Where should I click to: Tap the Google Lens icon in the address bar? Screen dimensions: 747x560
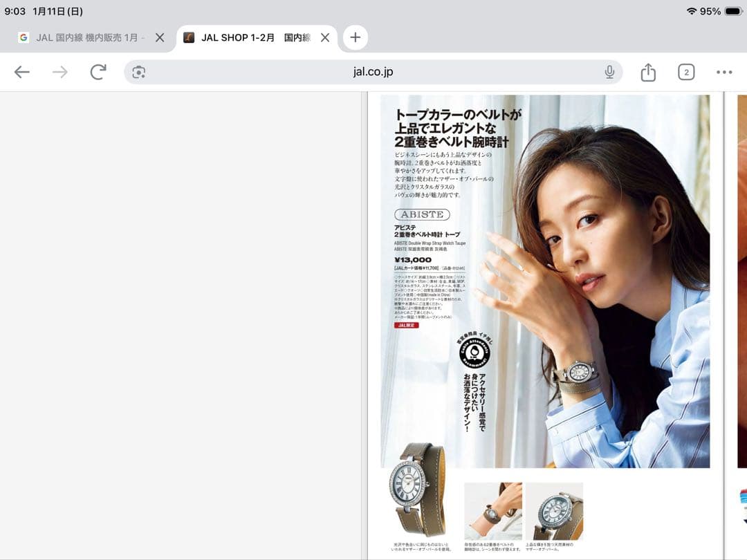tap(138, 71)
